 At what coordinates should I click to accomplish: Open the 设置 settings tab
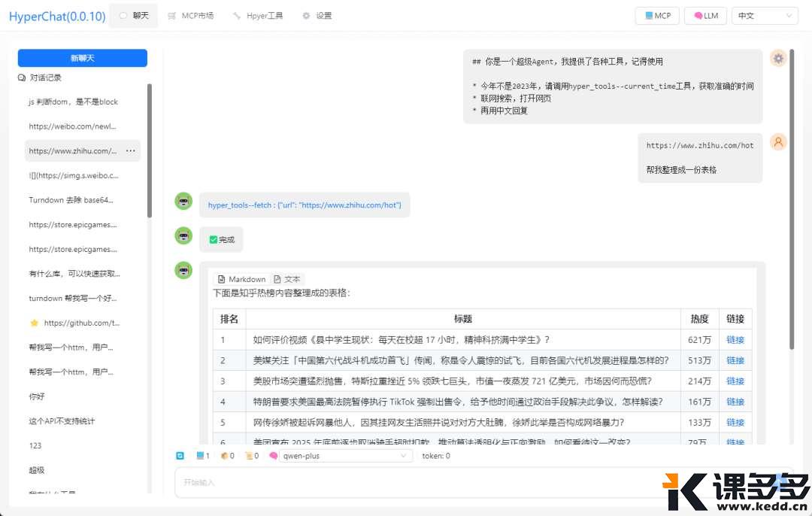[x=317, y=16]
